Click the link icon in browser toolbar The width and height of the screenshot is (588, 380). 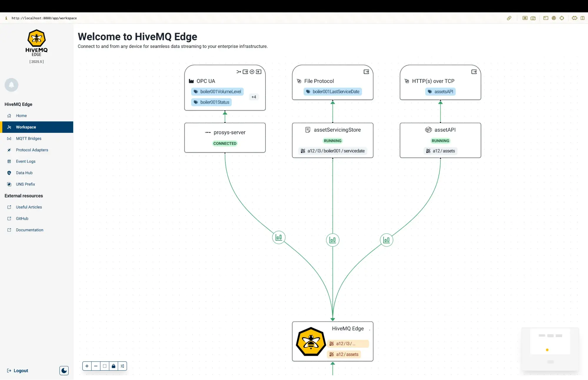tap(509, 18)
